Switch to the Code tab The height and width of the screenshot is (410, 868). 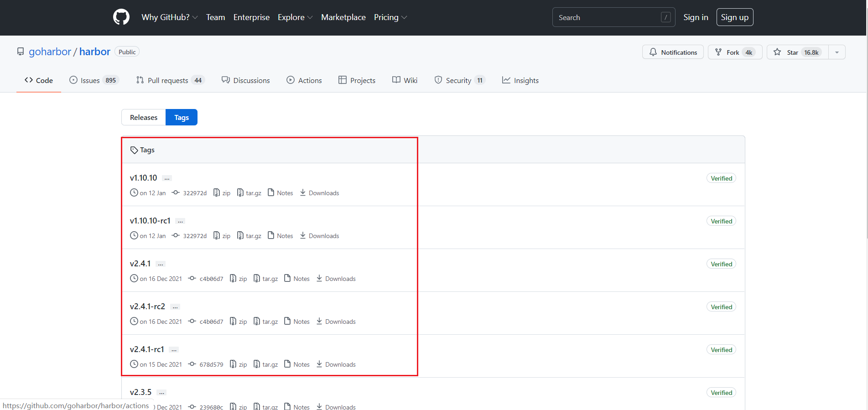39,80
